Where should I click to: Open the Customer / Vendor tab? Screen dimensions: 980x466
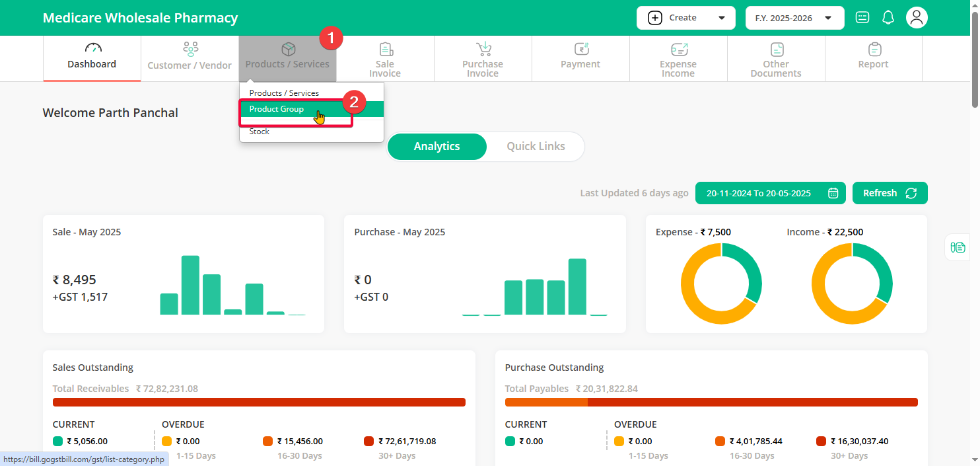tap(190, 58)
